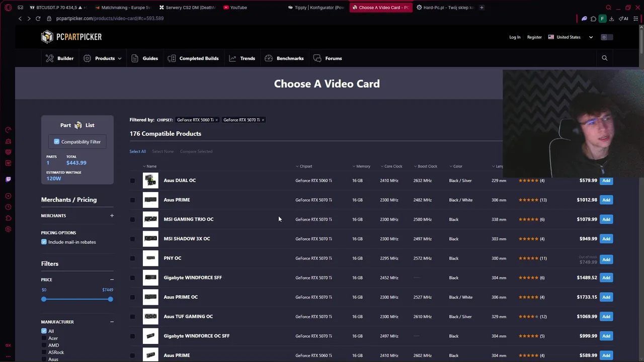
Task: Toggle the site theme switch in header
Action: click(606, 37)
